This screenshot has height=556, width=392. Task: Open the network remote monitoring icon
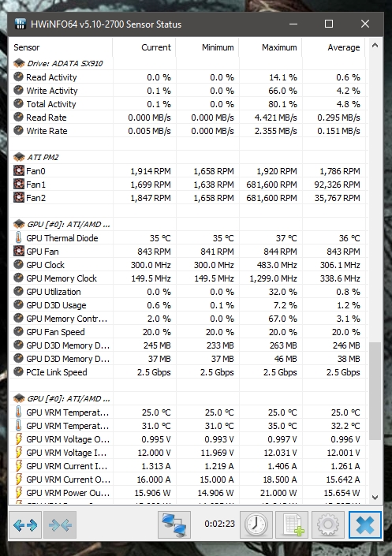[x=174, y=524]
